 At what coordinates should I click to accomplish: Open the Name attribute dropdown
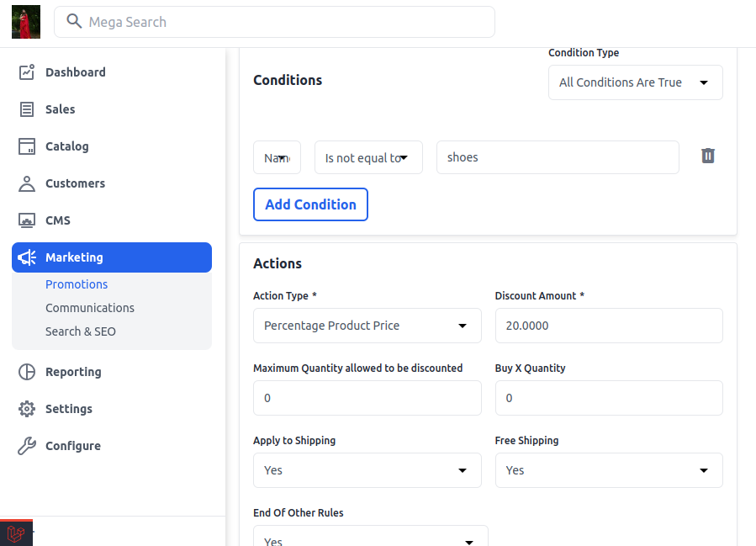click(x=277, y=157)
